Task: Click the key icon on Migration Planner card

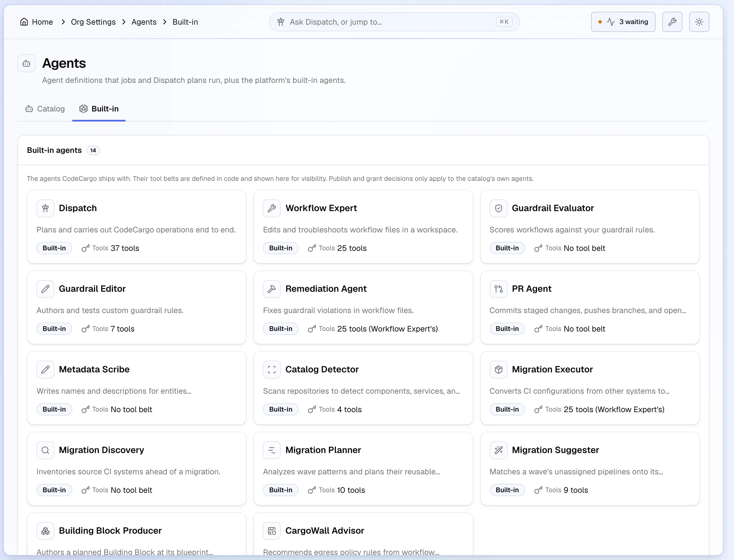Action: coord(312,490)
